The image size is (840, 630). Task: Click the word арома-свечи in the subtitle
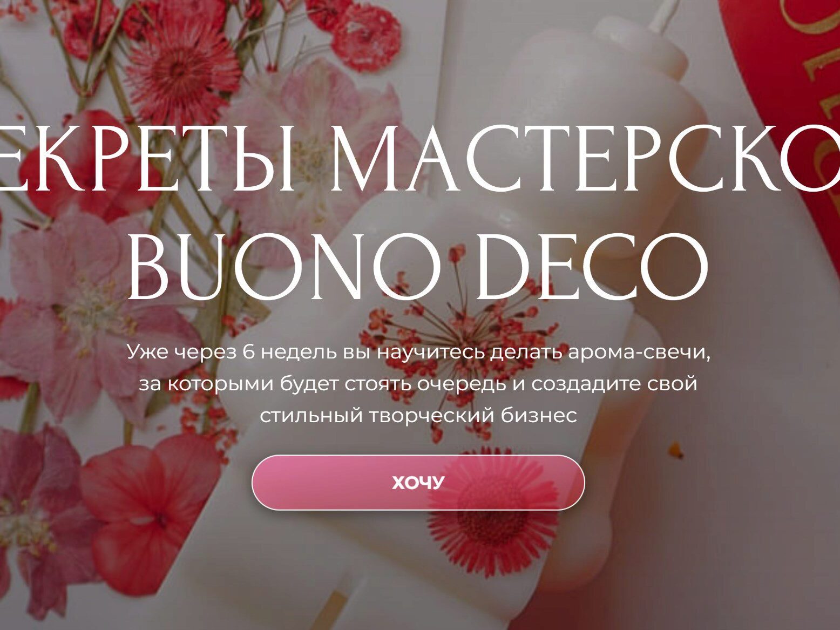click(x=640, y=353)
